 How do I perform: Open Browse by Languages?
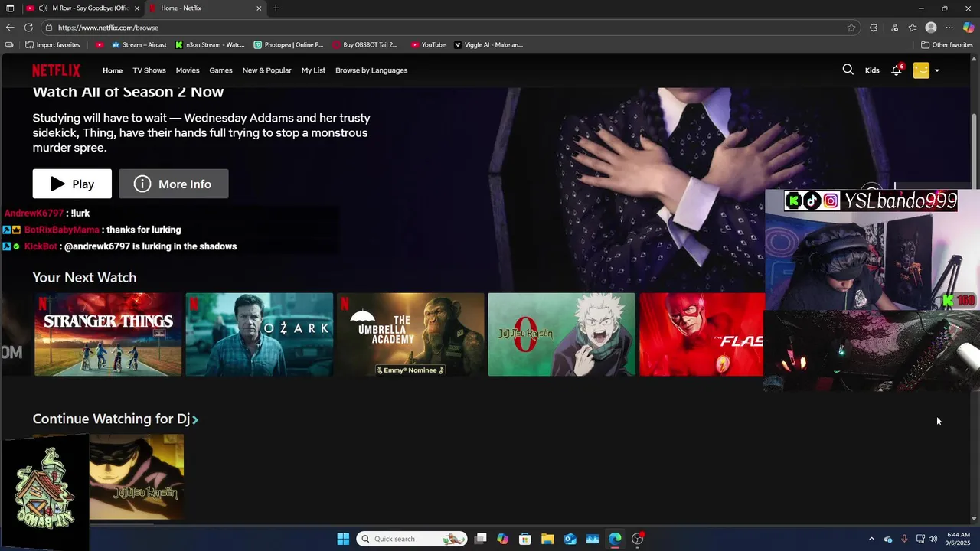[x=371, y=70]
